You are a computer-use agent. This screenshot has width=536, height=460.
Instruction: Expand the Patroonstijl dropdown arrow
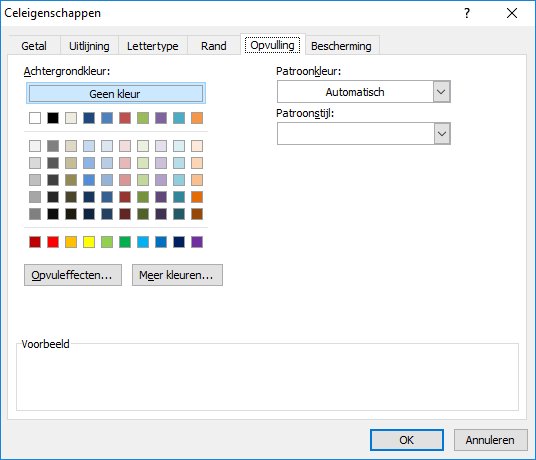coord(441,133)
